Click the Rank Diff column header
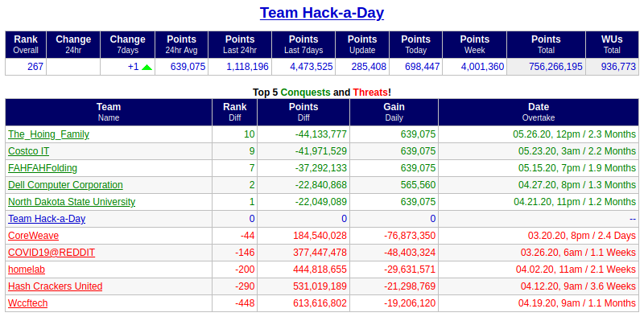644x321 pixels. pyautogui.click(x=234, y=112)
